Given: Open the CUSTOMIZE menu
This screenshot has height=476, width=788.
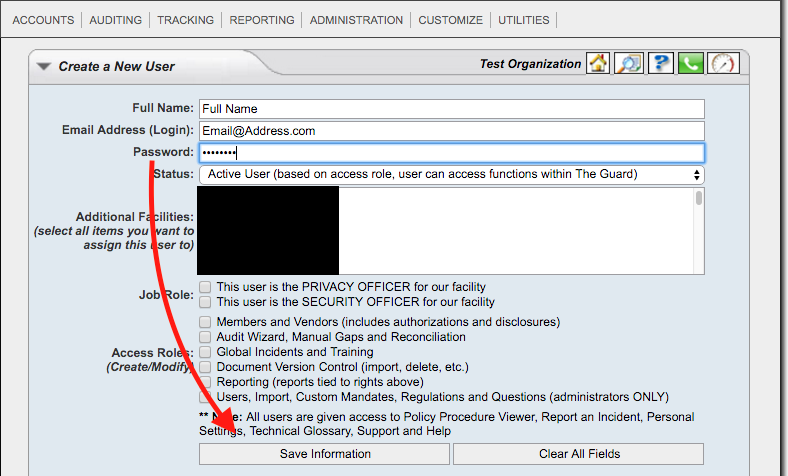Looking at the screenshot, I should pyautogui.click(x=450, y=20).
